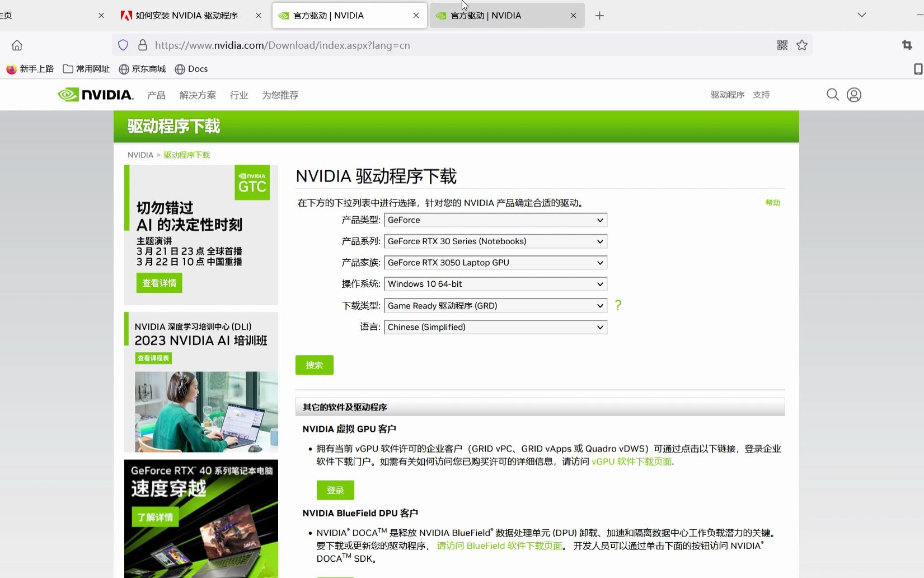This screenshot has width=924, height=578.
Task: Click the site security padlock icon
Action: pos(143,45)
